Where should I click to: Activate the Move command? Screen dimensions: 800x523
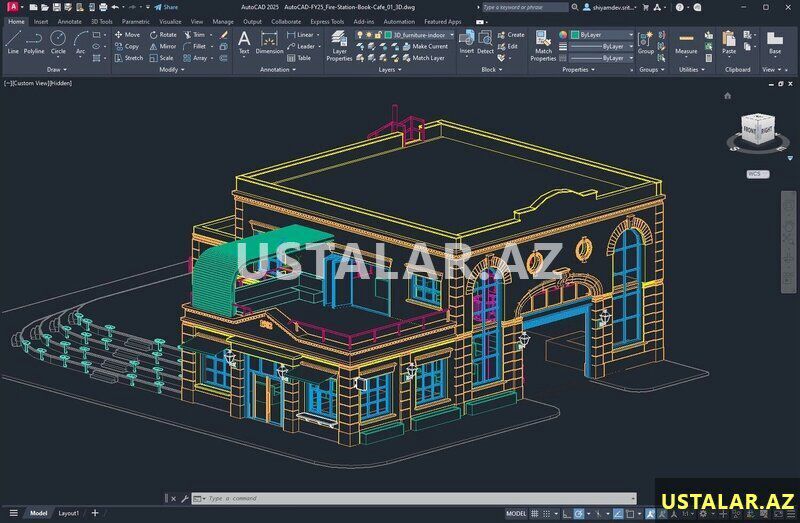(127, 35)
